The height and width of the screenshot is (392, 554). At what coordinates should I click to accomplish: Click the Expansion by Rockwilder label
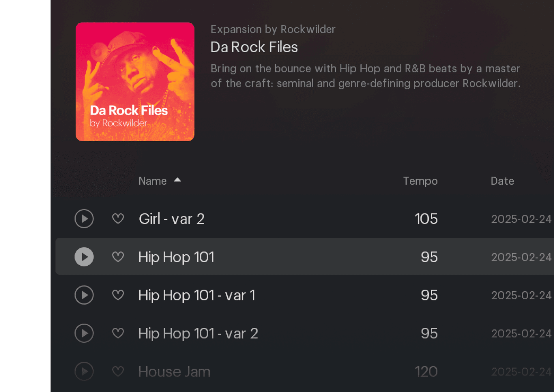(x=273, y=29)
